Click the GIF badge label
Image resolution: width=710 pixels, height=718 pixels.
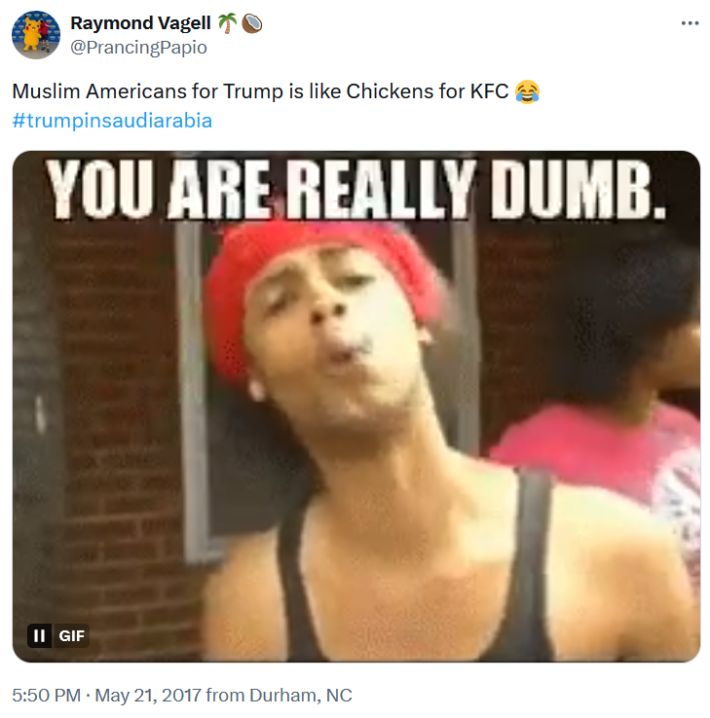(71, 635)
